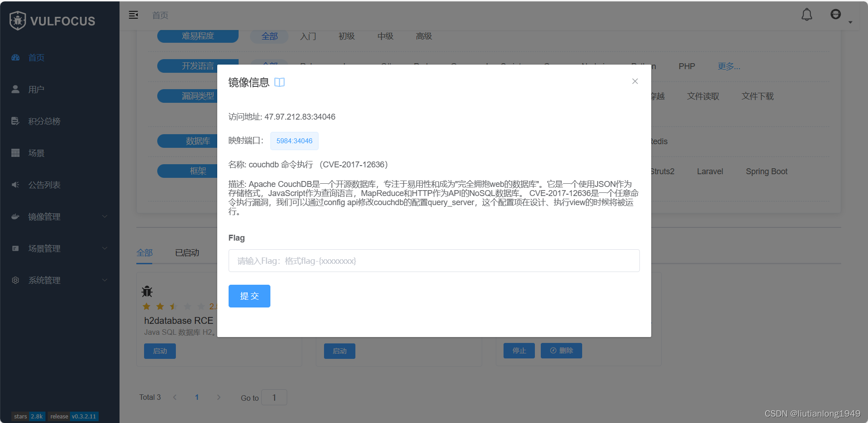Select page 1 in pagination
Image resolution: width=868 pixels, height=423 pixels.
pos(197,397)
